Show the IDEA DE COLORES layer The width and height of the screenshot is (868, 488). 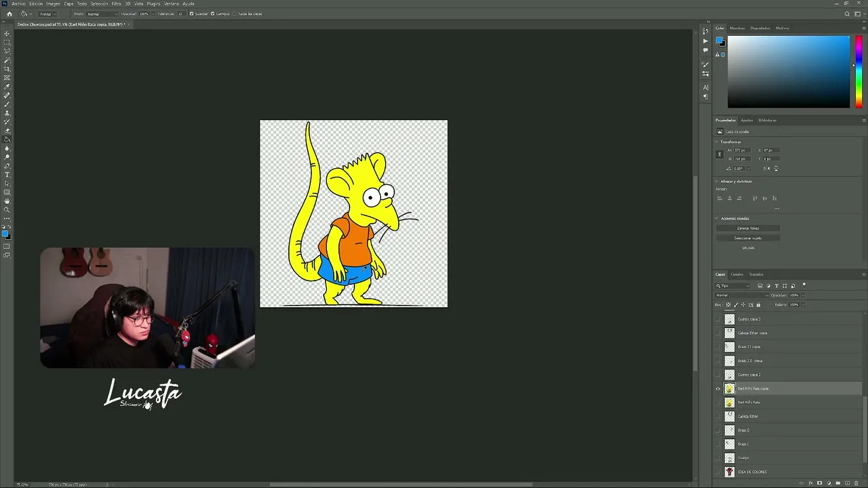(x=718, y=472)
